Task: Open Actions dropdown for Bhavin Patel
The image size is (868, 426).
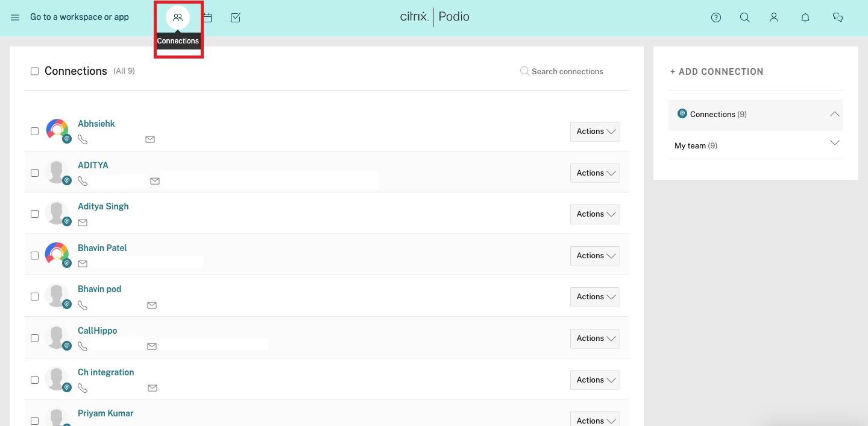Action: tap(595, 256)
